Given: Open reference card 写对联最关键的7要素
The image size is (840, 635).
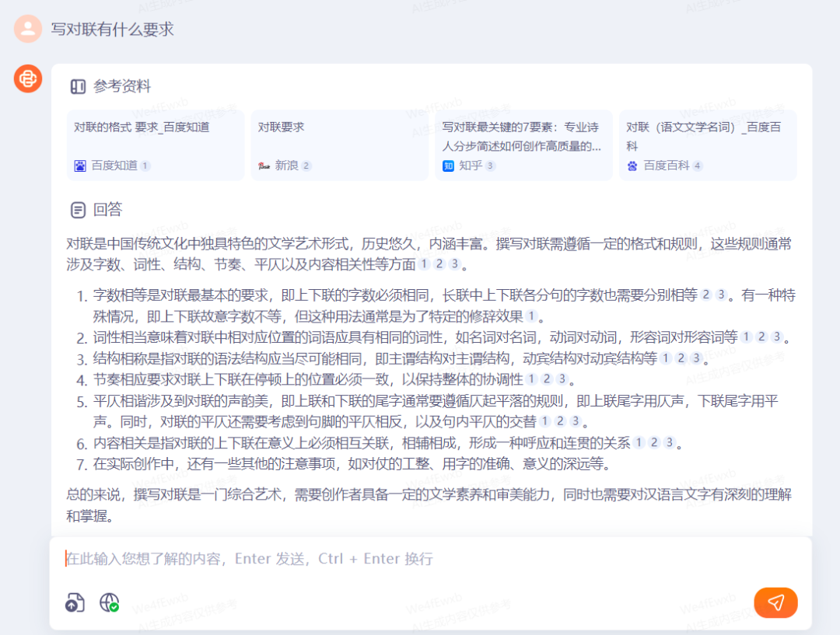Looking at the screenshot, I should click(x=524, y=145).
